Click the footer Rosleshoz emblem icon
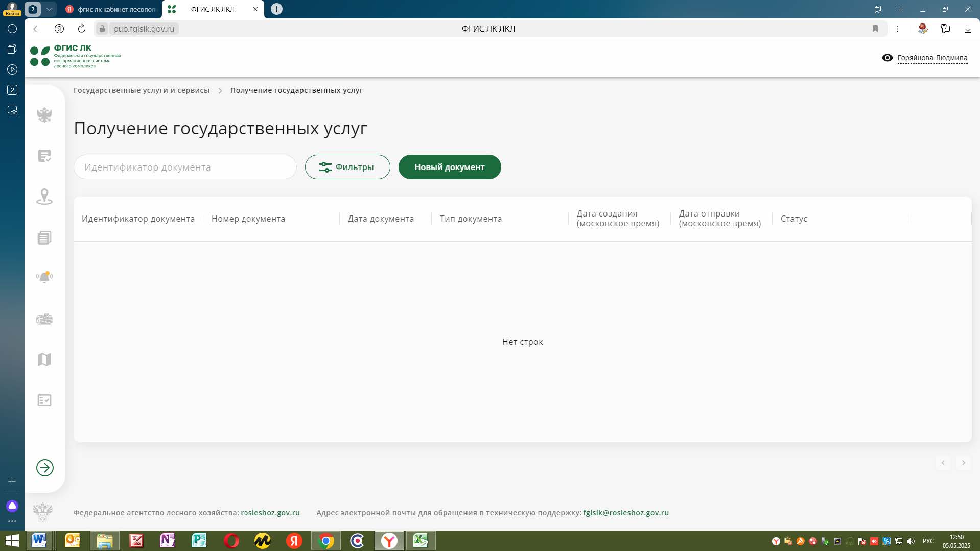980x551 pixels. click(x=42, y=512)
